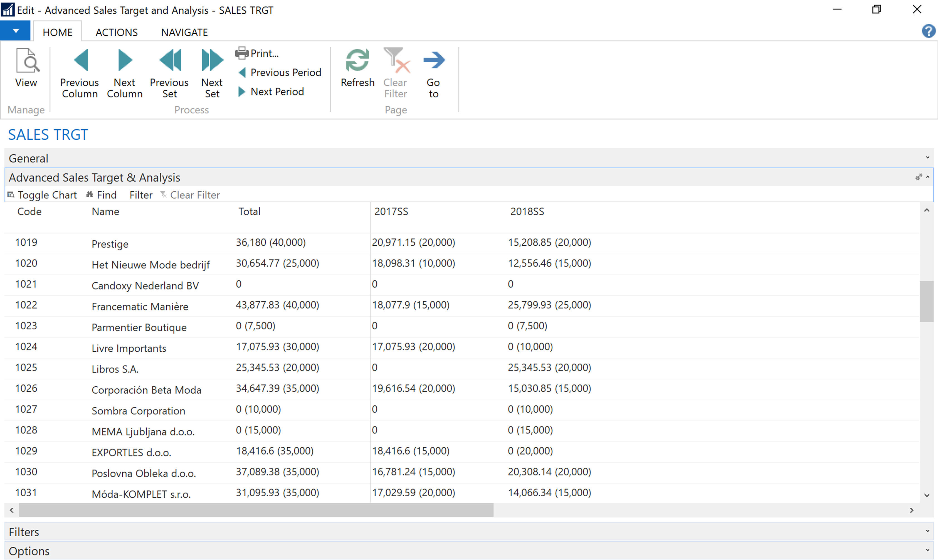Open the Go to command

[x=433, y=60]
